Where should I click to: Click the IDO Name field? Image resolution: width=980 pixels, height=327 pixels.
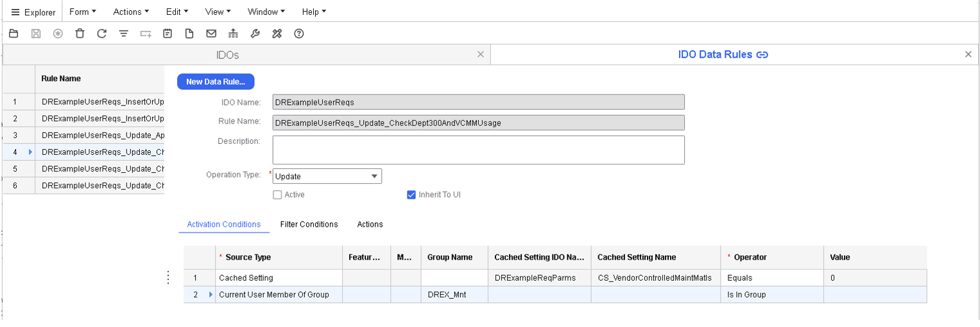479,102
